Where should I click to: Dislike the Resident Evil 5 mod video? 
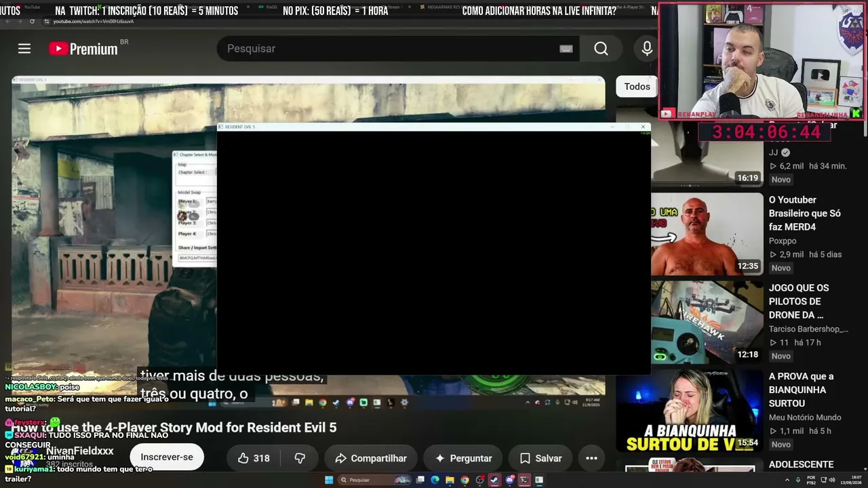300,458
